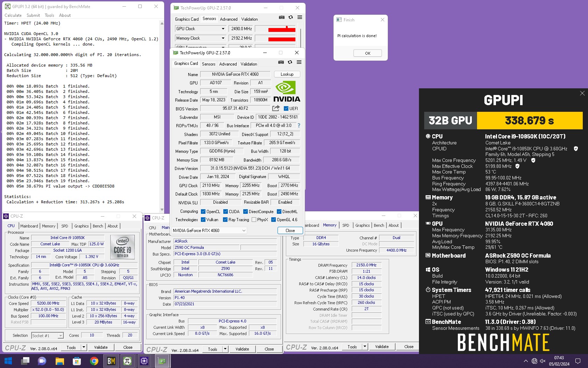Expand GPU Clock sensor dropdown
This screenshot has width=588, height=368.
223,29
